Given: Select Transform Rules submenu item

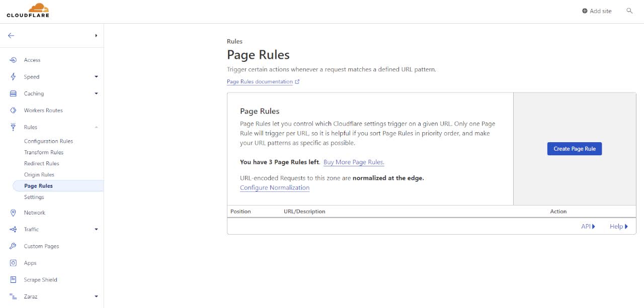Looking at the screenshot, I should click(x=44, y=152).
